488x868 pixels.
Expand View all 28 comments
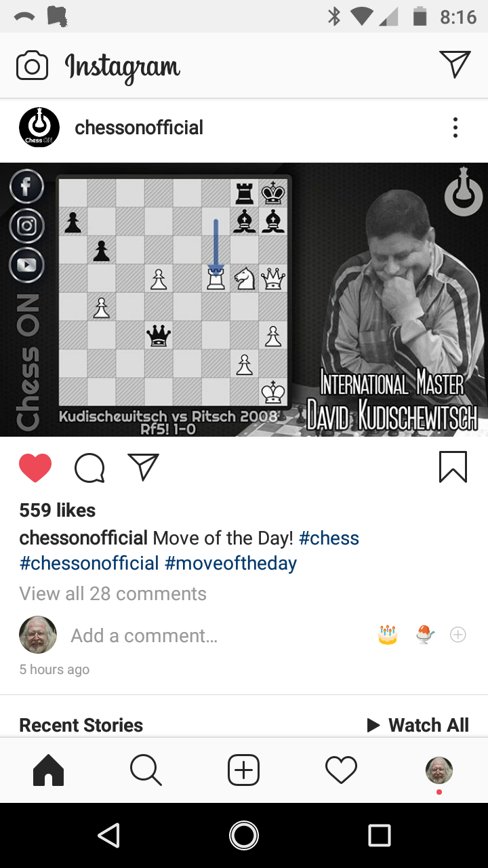(113, 594)
